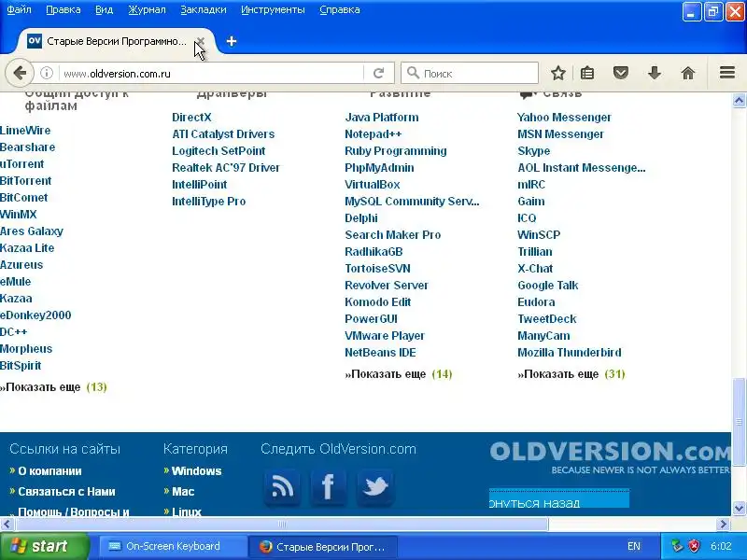747x560 pixels.
Task: Click the search magnifier icon in search box
Action: click(x=413, y=73)
